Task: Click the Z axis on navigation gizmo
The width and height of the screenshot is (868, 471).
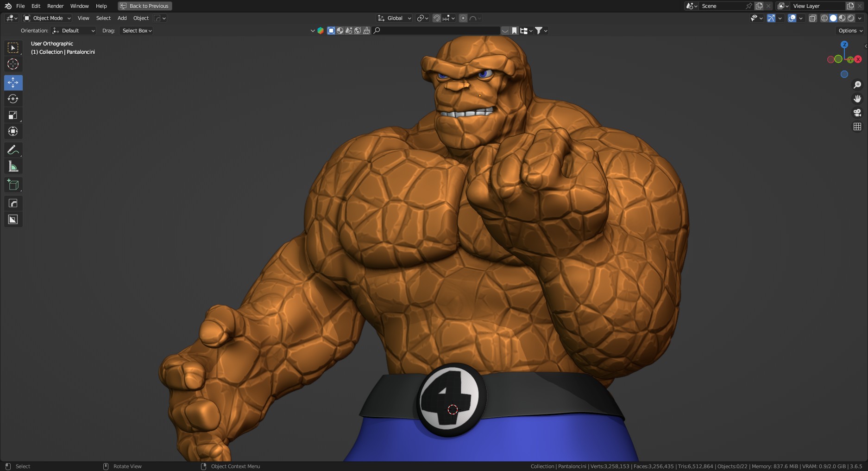Action: point(844,45)
